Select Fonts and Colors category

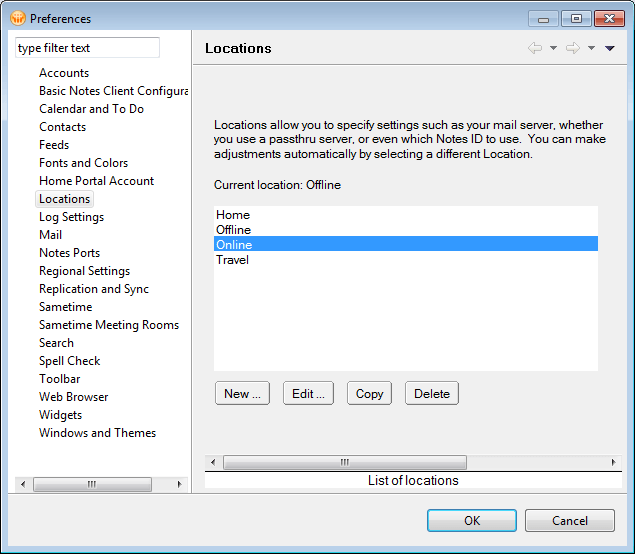(83, 163)
